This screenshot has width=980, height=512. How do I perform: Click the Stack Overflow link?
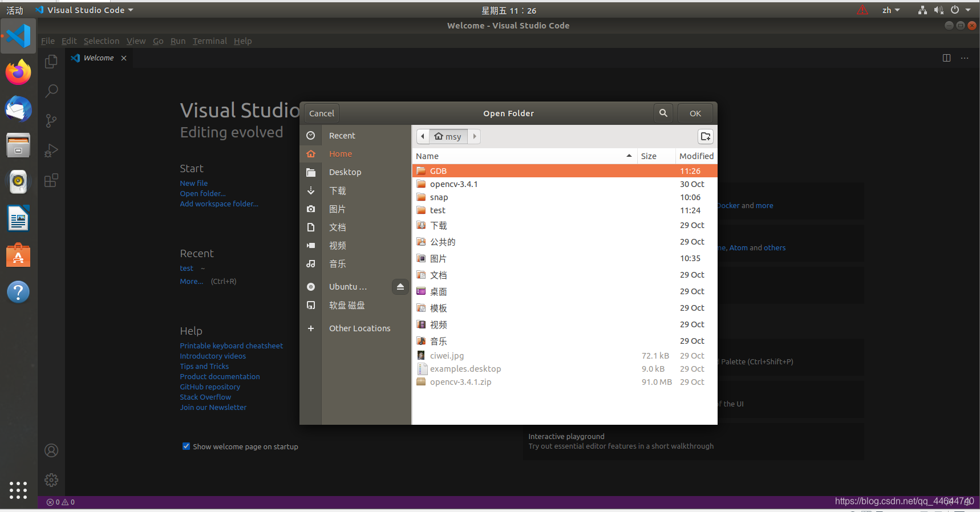point(205,397)
